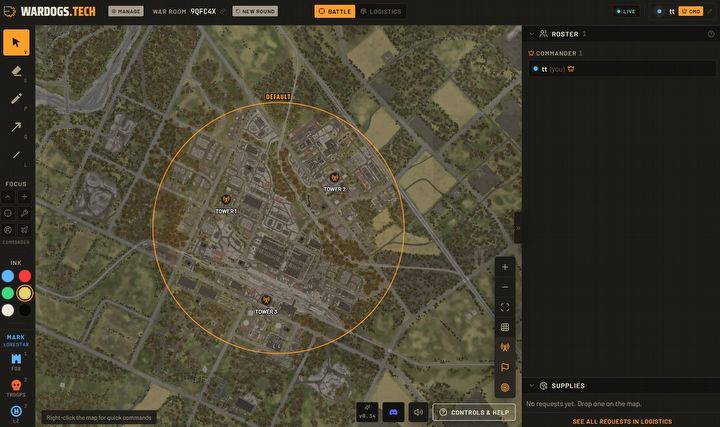Select the arrow drawing tool
The image size is (720, 427).
(x=17, y=127)
